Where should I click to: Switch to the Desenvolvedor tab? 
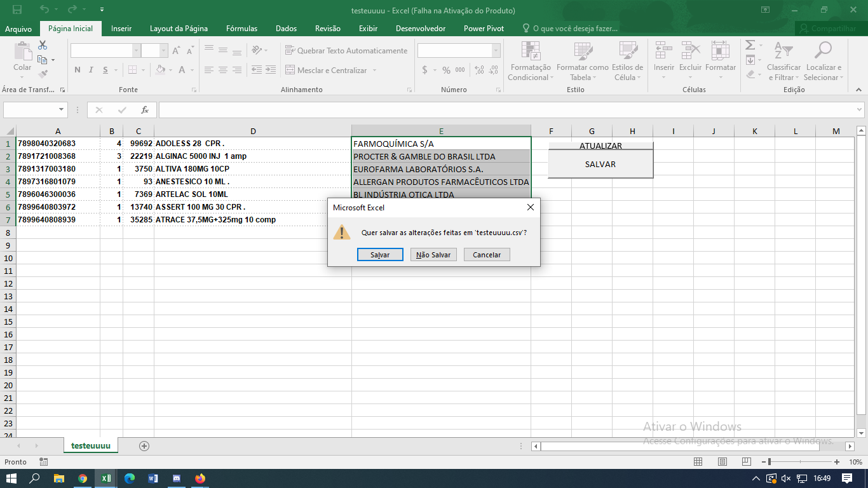[x=421, y=29]
